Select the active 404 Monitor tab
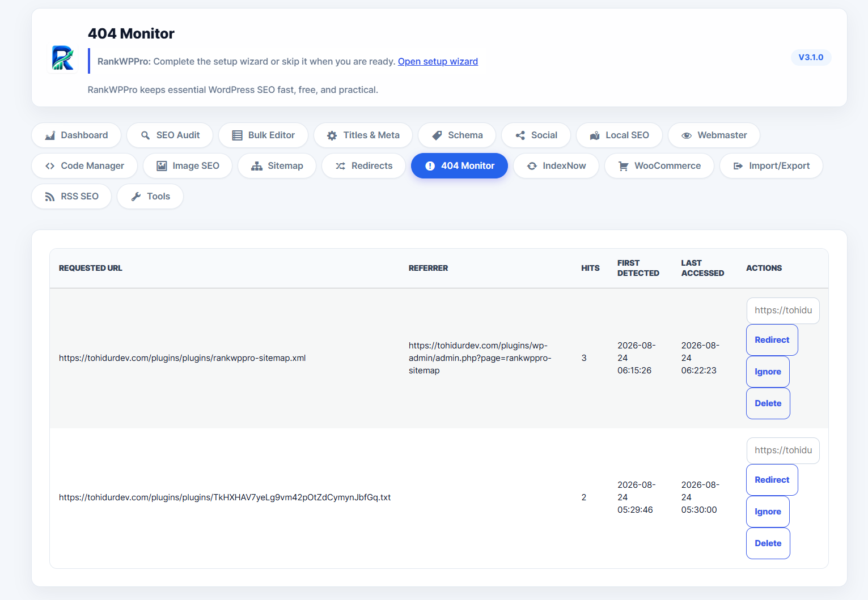The width and height of the screenshot is (868, 600). (x=460, y=166)
